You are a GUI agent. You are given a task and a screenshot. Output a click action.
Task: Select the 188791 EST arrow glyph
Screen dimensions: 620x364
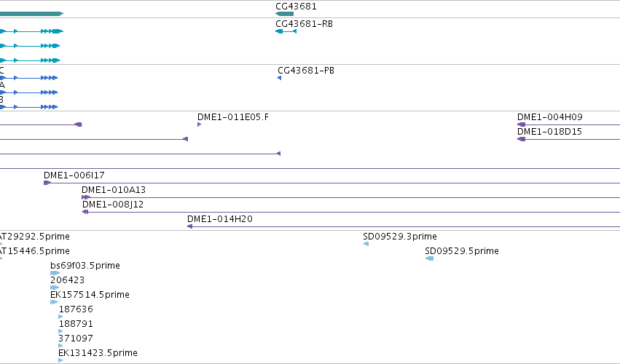[60, 331]
